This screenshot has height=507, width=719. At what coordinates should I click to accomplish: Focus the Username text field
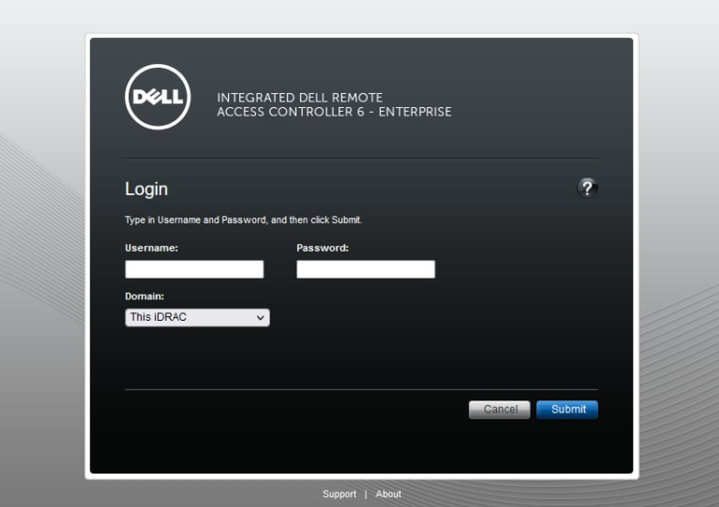click(x=194, y=269)
